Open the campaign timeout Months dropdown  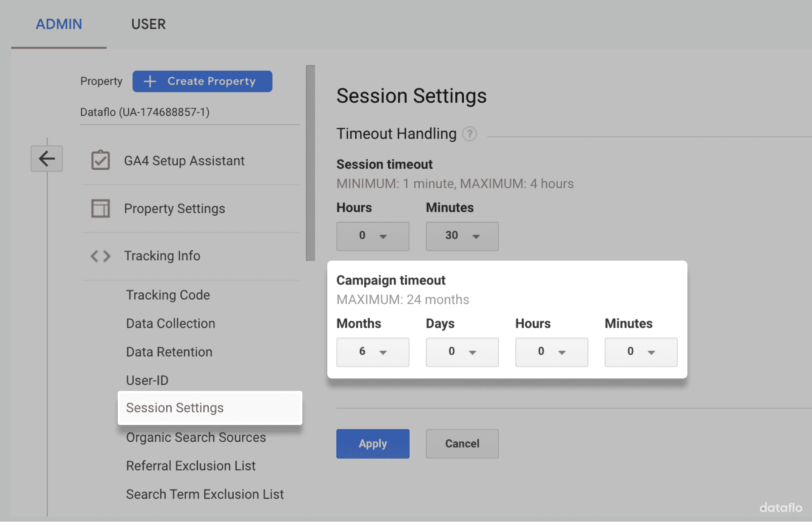click(373, 352)
